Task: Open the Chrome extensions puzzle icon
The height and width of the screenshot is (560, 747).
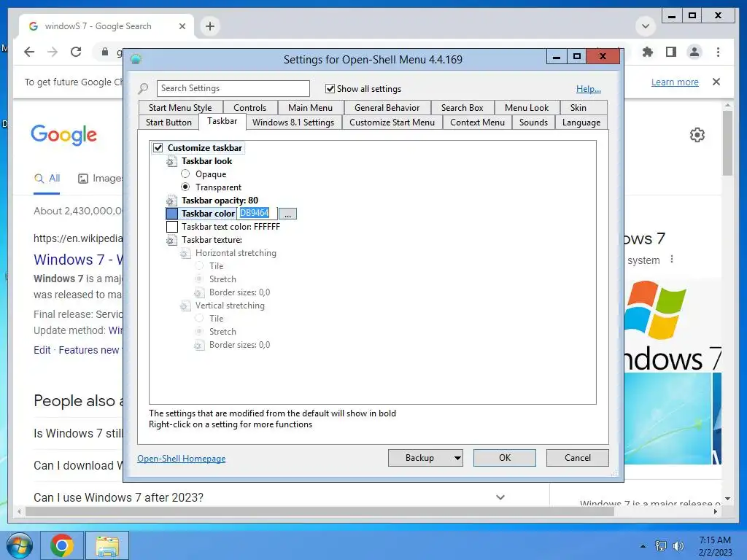Action: [x=648, y=52]
